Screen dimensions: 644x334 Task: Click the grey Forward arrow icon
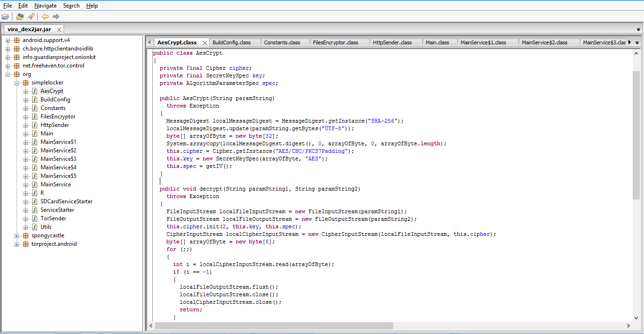(x=56, y=17)
